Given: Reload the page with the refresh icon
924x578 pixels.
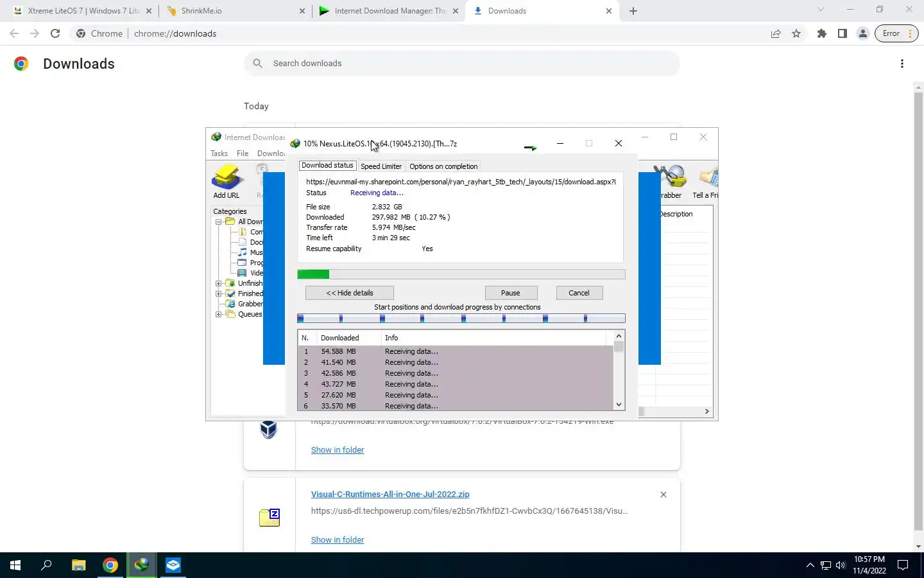Looking at the screenshot, I should pos(55,33).
